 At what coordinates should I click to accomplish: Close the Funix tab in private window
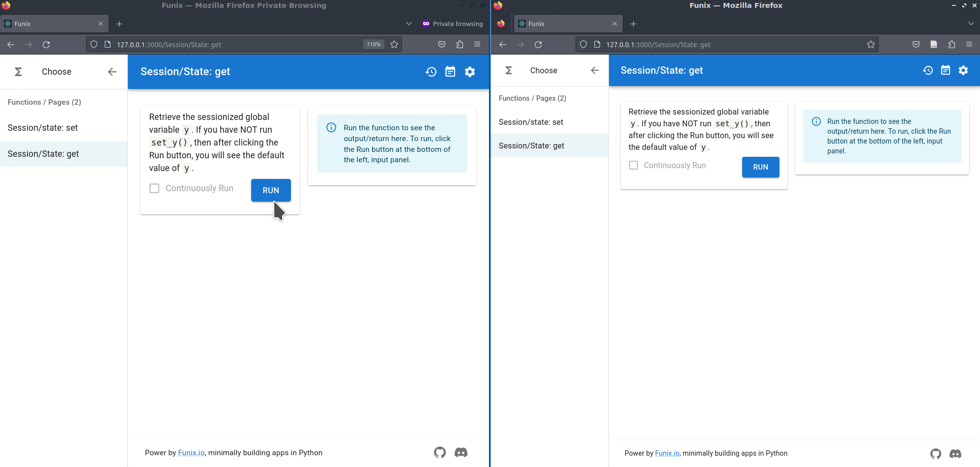[x=101, y=24]
